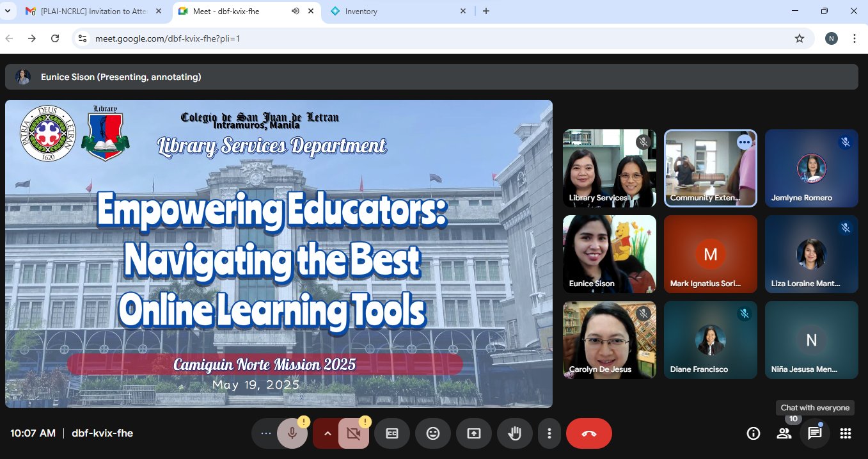This screenshot has width=868, height=459.
Task: Click the address bar URL
Action: point(168,38)
